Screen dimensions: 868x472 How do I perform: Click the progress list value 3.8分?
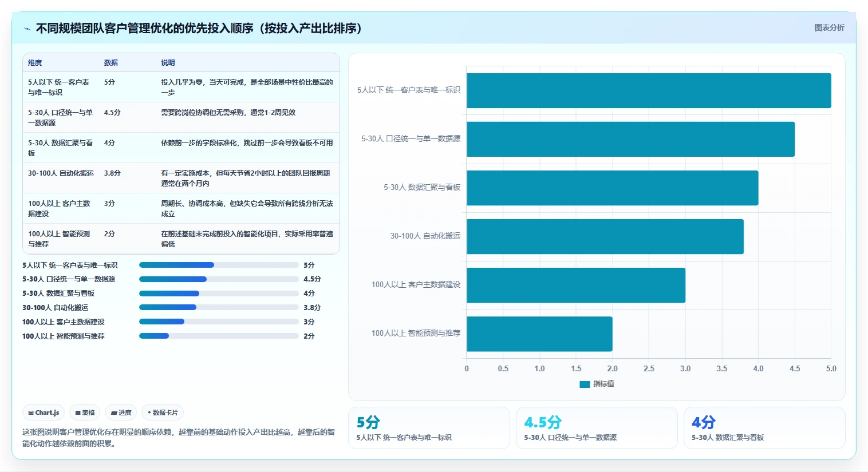tap(312, 307)
